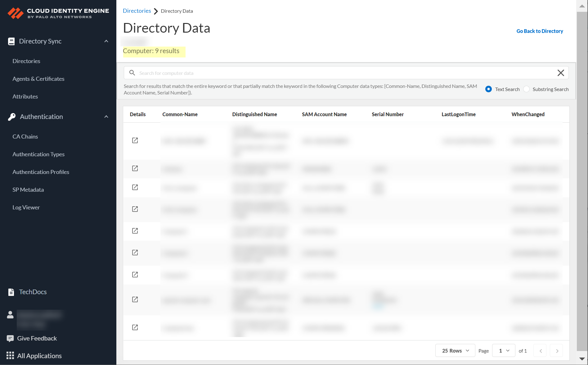Go to Authentication Profiles
The image size is (588, 365).
click(41, 172)
